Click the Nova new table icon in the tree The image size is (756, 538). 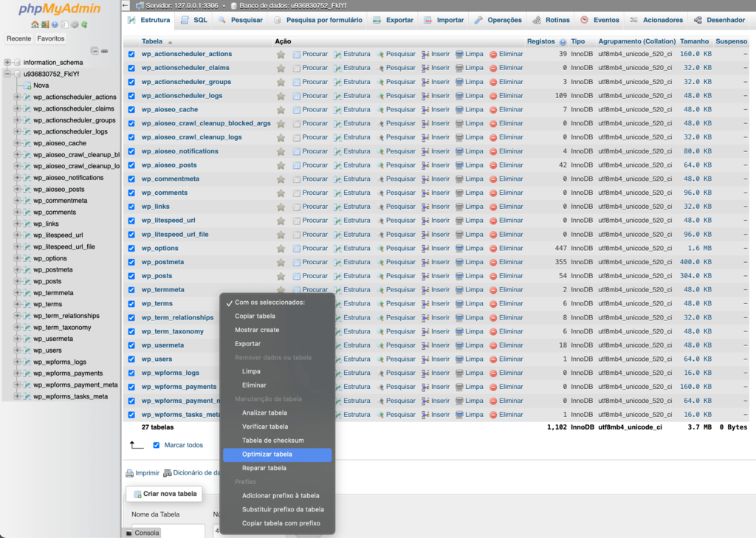tap(27, 86)
